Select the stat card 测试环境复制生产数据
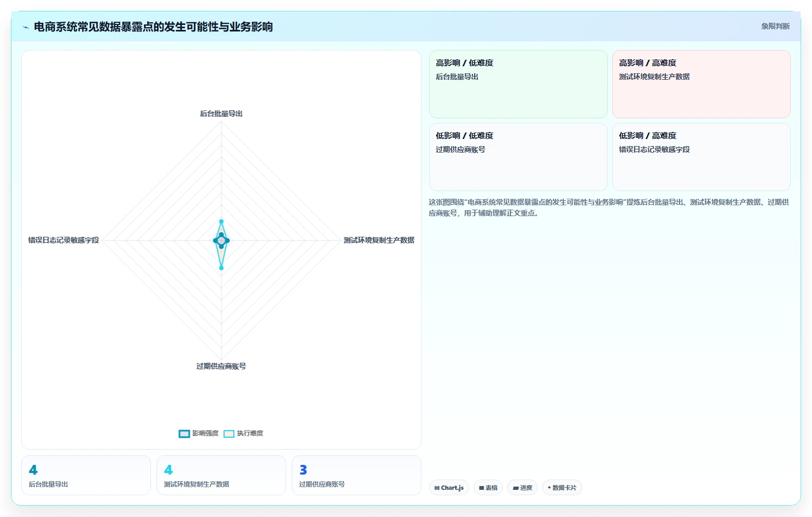 click(221, 475)
